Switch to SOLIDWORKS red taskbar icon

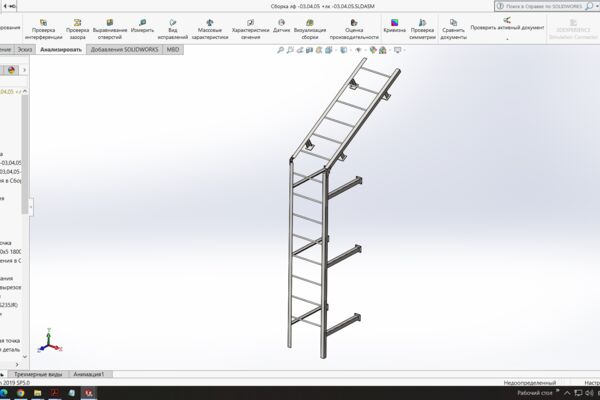tap(88, 393)
